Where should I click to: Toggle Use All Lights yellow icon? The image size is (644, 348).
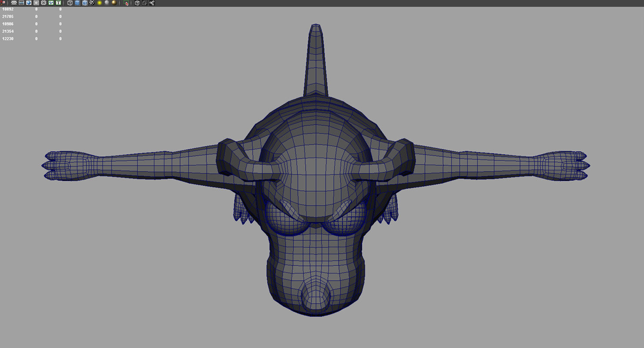point(99,3)
